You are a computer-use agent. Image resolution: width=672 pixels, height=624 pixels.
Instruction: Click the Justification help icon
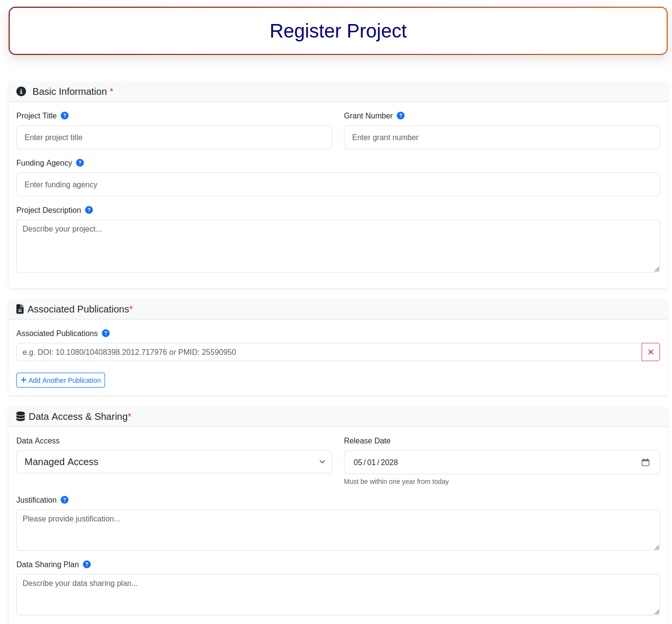coord(65,500)
